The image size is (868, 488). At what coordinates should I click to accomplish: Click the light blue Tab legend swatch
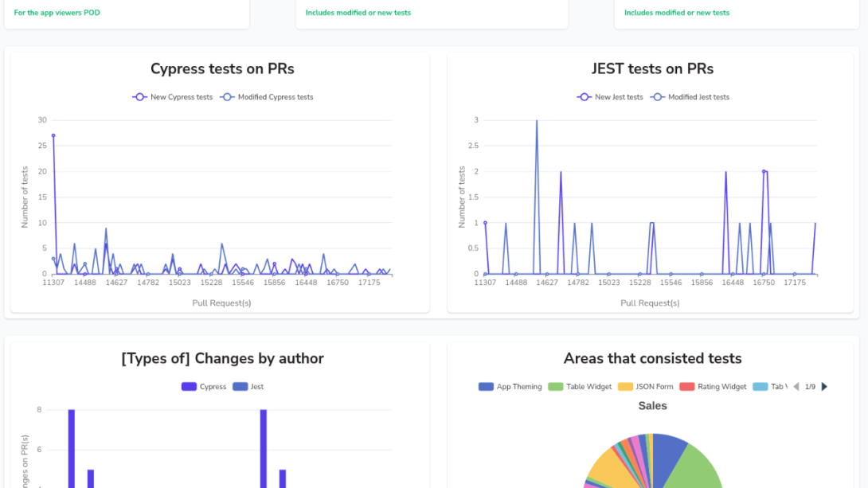click(x=759, y=386)
